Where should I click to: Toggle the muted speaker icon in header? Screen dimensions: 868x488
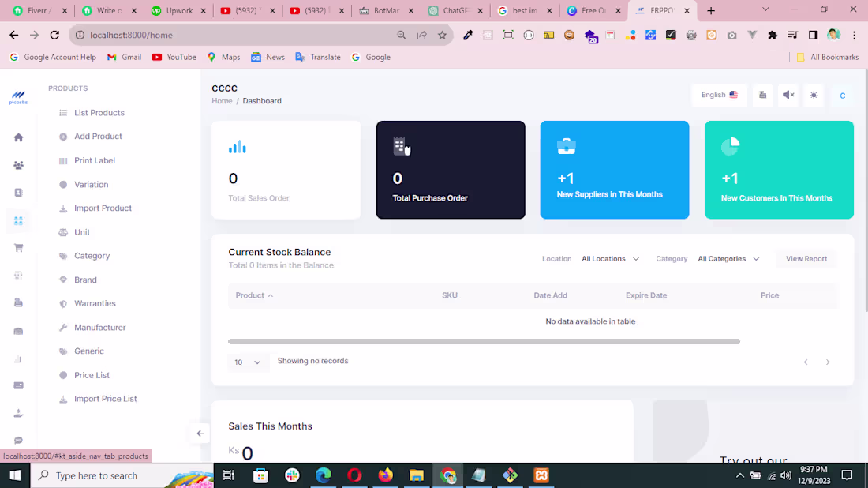coord(788,95)
